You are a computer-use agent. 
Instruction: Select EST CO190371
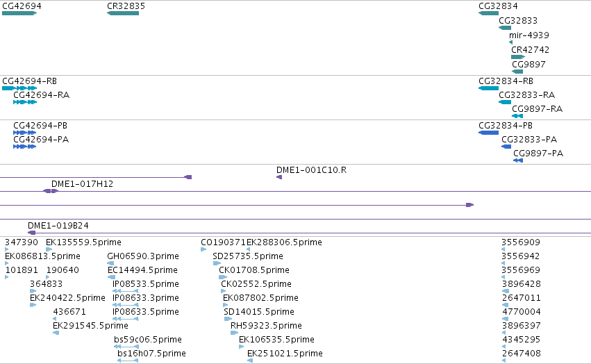point(203,249)
